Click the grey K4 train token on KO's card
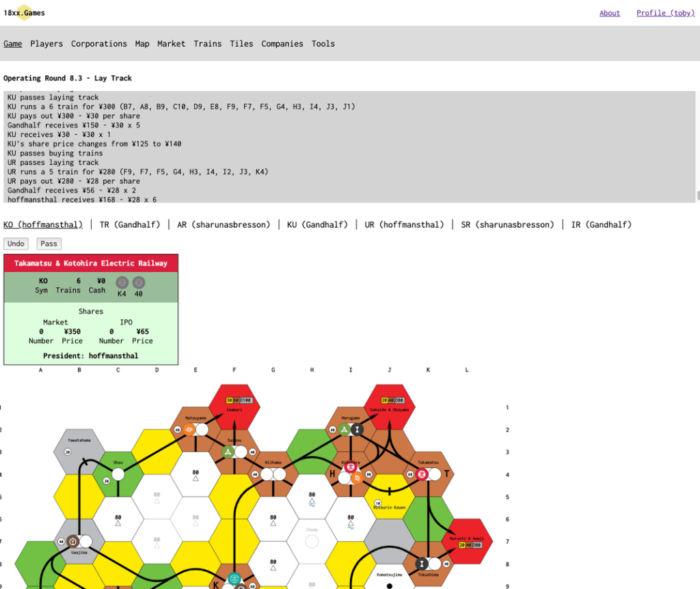 (122, 282)
